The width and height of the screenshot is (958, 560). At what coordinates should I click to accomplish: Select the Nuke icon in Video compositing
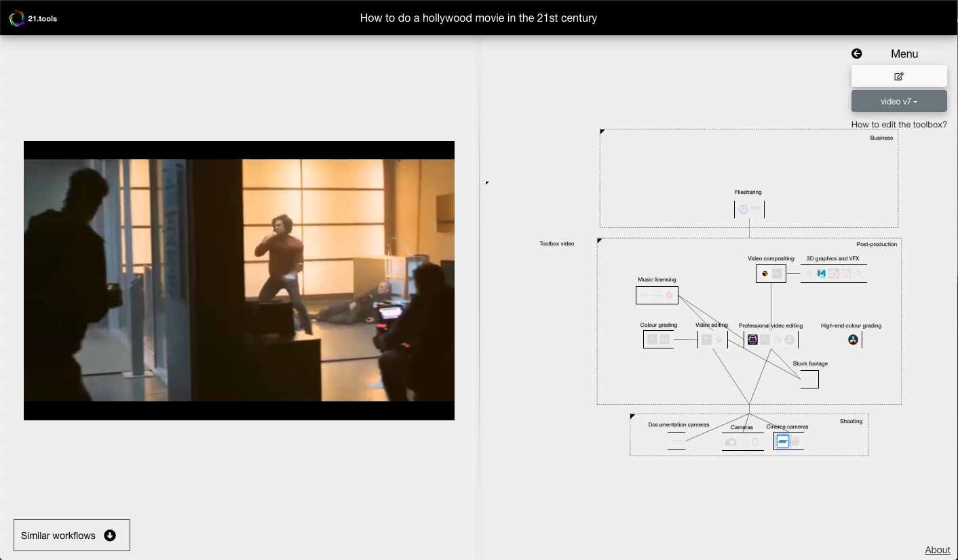pos(765,274)
